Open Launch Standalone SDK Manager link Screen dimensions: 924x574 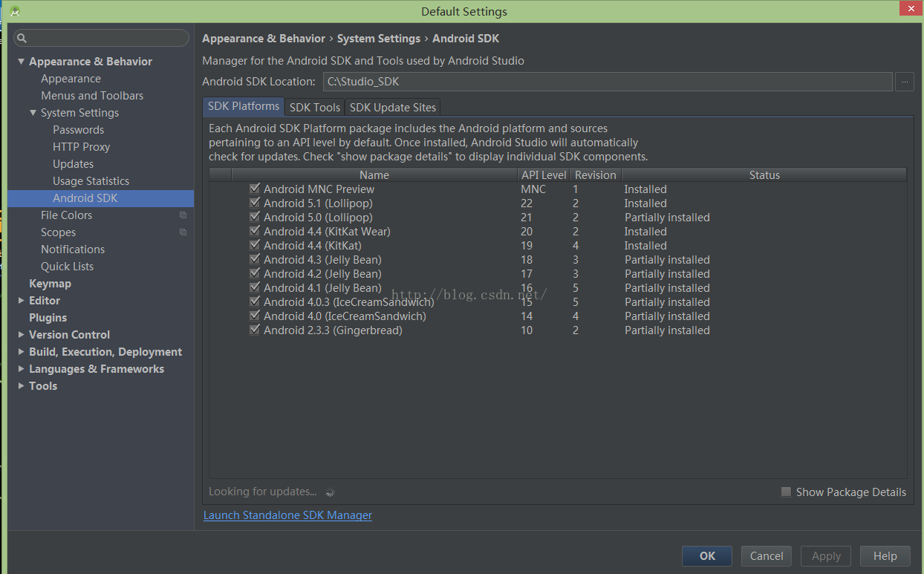pyautogui.click(x=287, y=515)
